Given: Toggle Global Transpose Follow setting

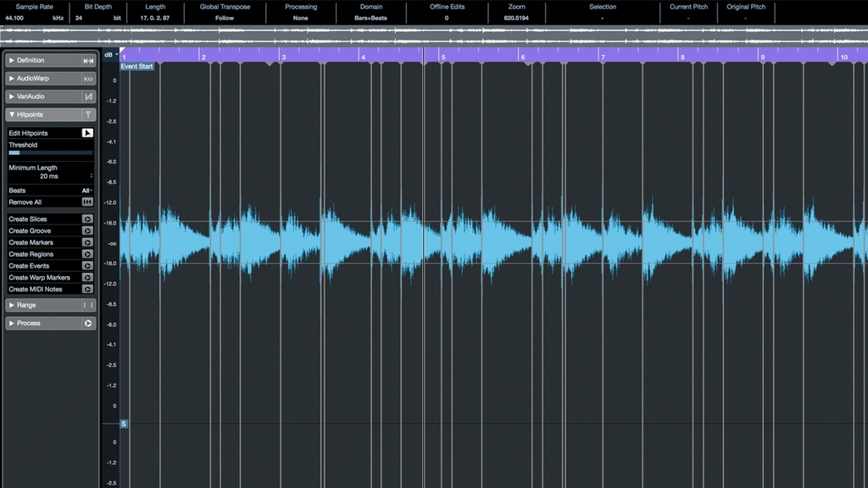Looking at the screenshot, I should (225, 17).
